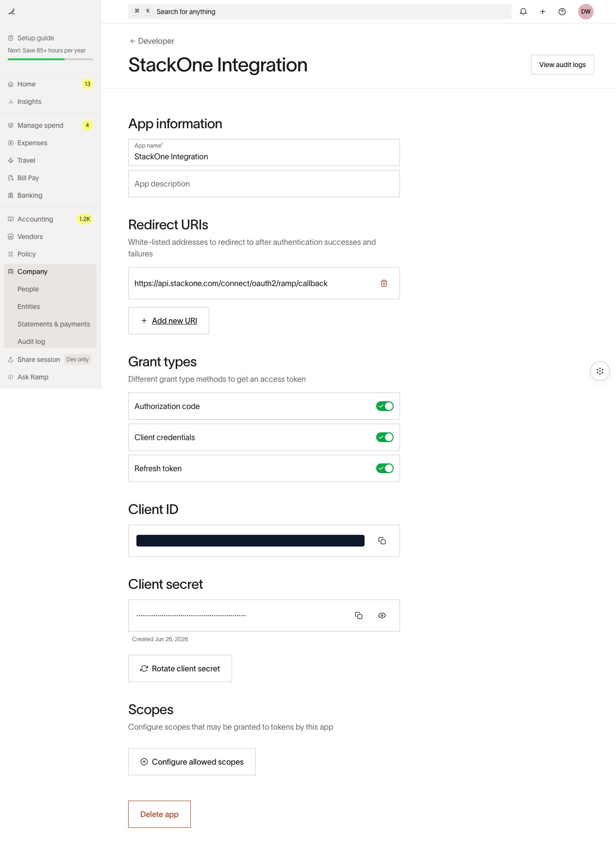Open the Vendors page
The height and width of the screenshot is (855, 616).
tap(50, 237)
